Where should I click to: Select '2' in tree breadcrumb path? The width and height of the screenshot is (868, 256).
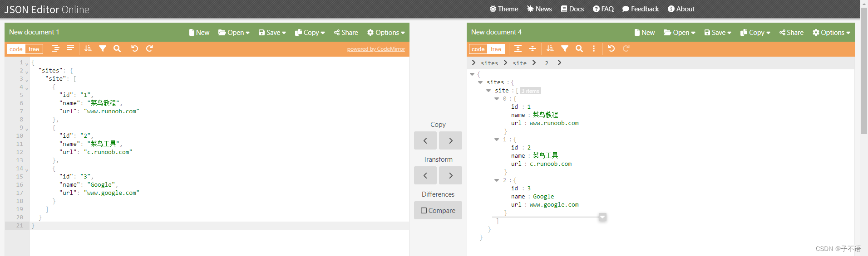[547, 63]
